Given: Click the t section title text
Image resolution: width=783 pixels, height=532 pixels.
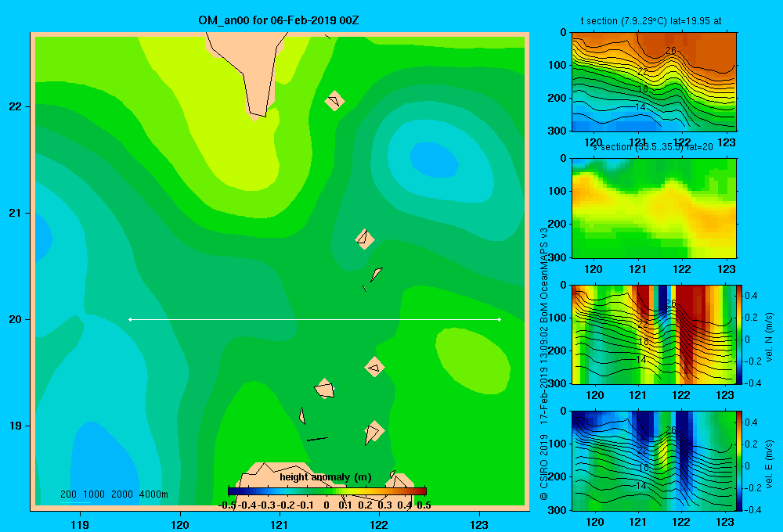Looking at the screenshot, I should click(651, 21).
